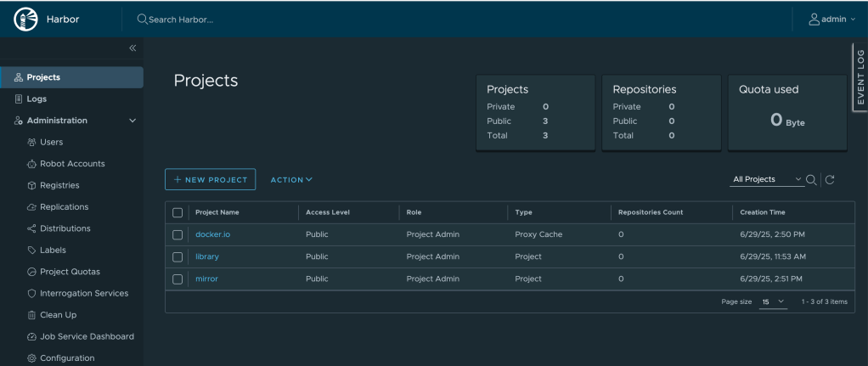The image size is (868, 366).
Task: Collapse the sidebar with double-chevron icon
Action: (x=132, y=48)
